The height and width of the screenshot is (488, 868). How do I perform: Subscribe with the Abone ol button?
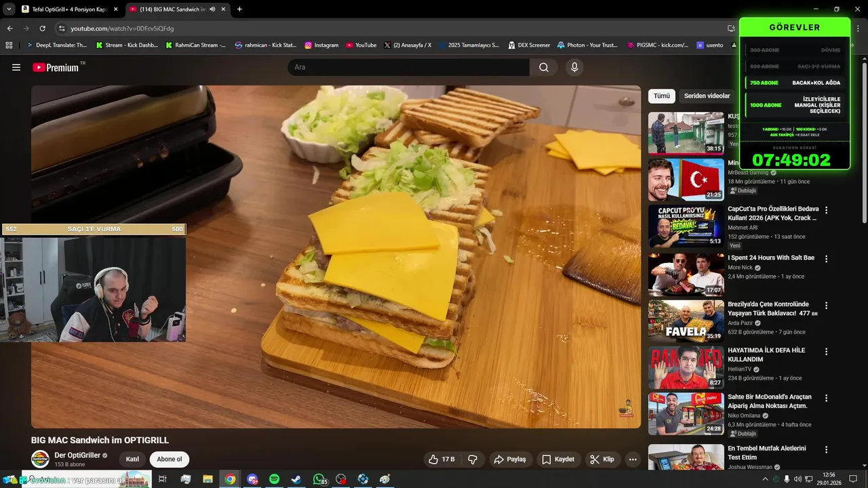pos(170,460)
